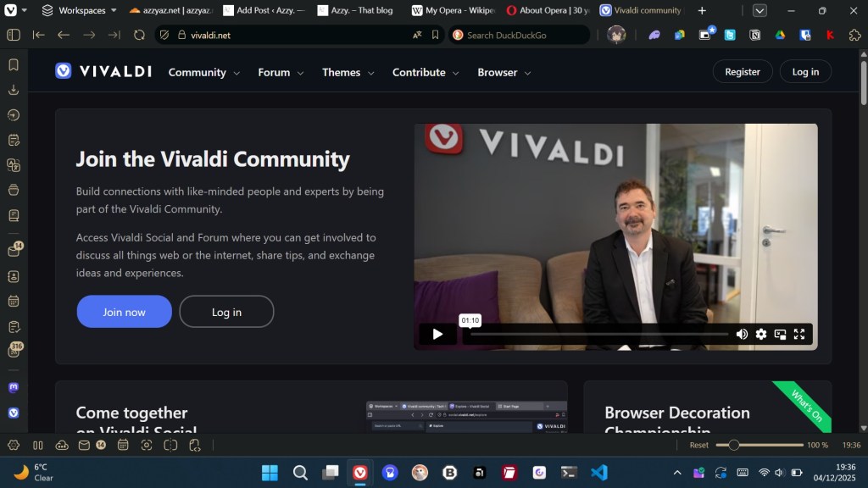Screen dimensions: 868x488
Task: Click Log in in the page header
Action: pyautogui.click(x=805, y=71)
